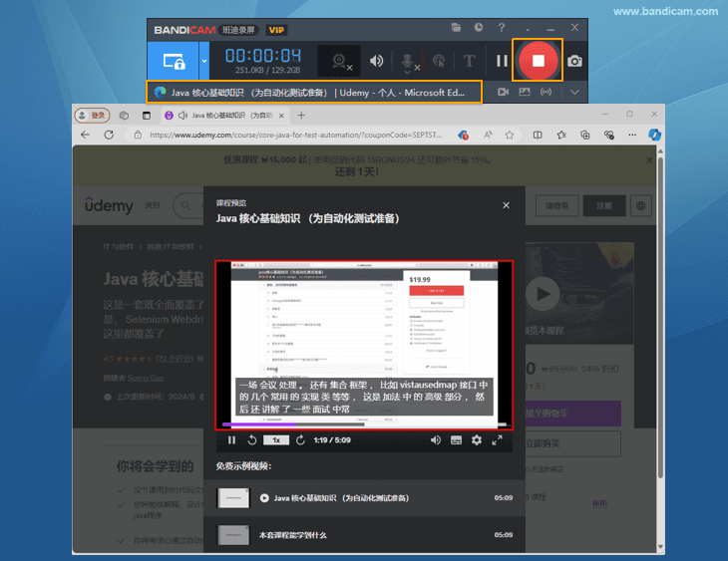Toggle Bandicam webcam overlay
The image size is (728, 561).
tap(339, 61)
